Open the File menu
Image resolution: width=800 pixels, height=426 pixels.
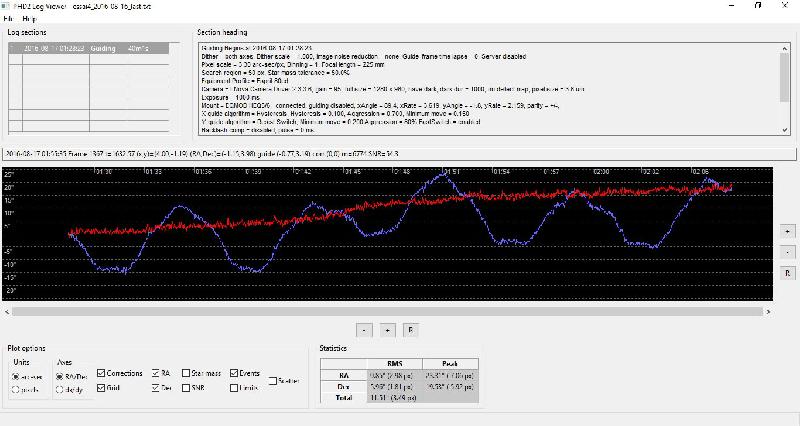[x=8, y=18]
